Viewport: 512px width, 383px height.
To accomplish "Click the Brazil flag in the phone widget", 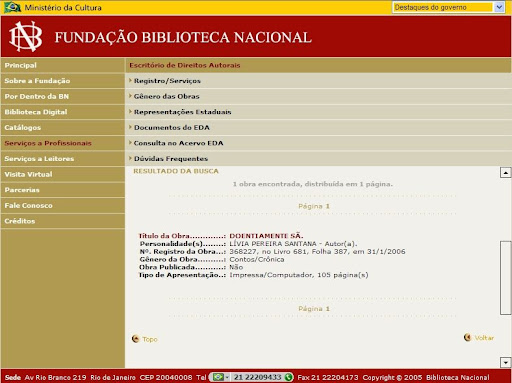I will 218,377.
